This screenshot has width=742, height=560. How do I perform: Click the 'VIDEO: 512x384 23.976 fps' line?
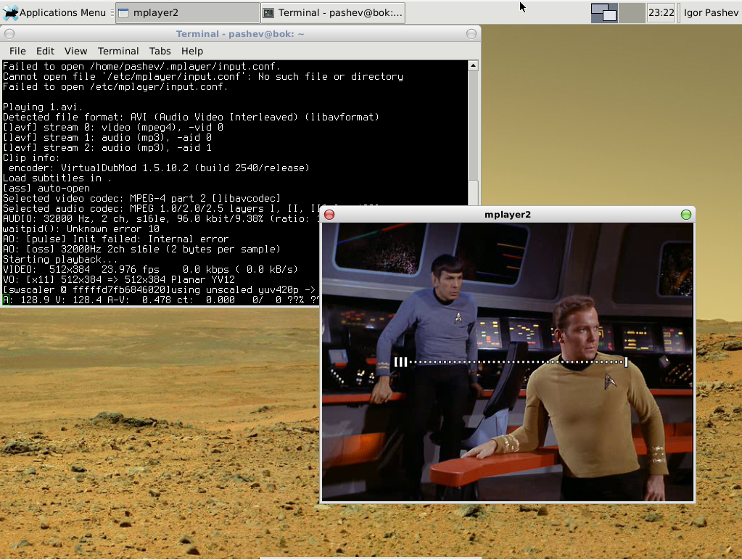(x=150, y=269)
